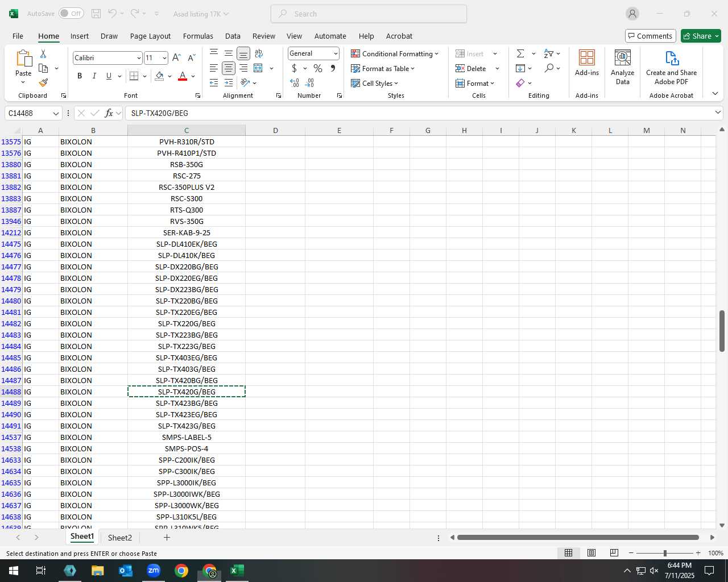Viewport: 728px width, 582px height.
Task: Open the Add-ins button
Action: point(587,63)
